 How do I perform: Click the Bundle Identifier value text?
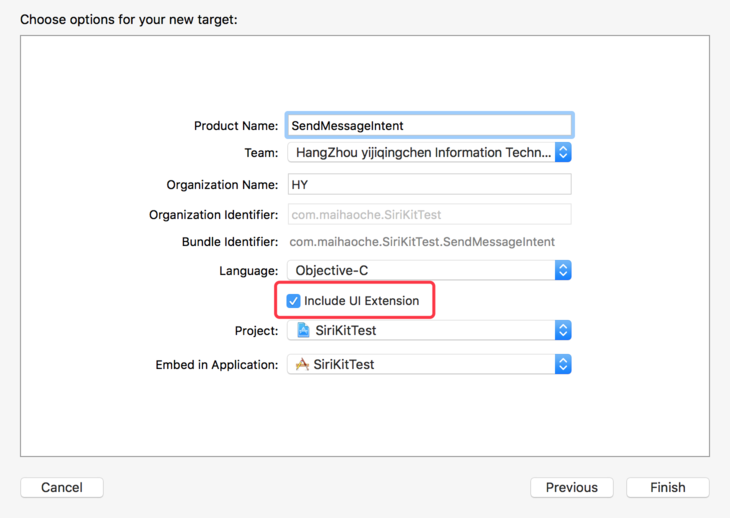point(422,242)
